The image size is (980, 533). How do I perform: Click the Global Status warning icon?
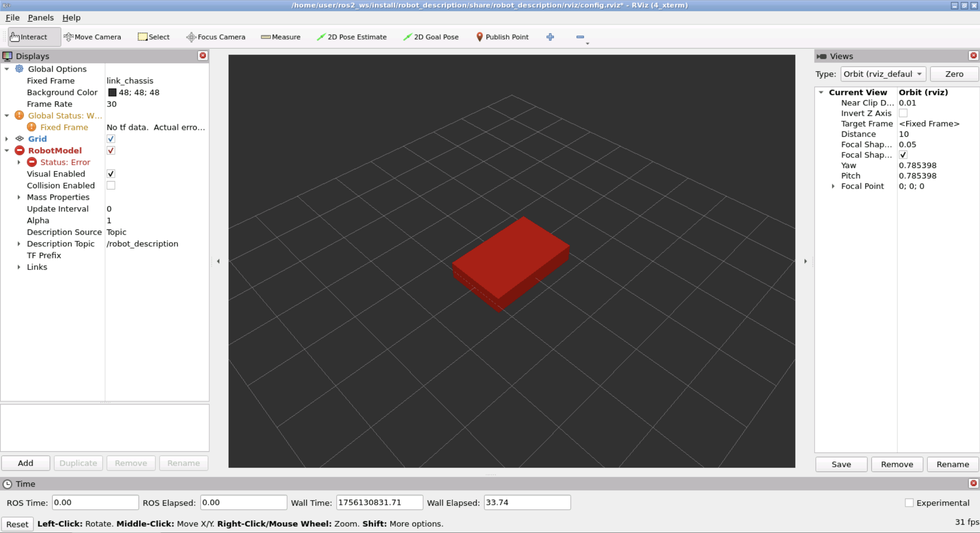click(x=19, y=115)
